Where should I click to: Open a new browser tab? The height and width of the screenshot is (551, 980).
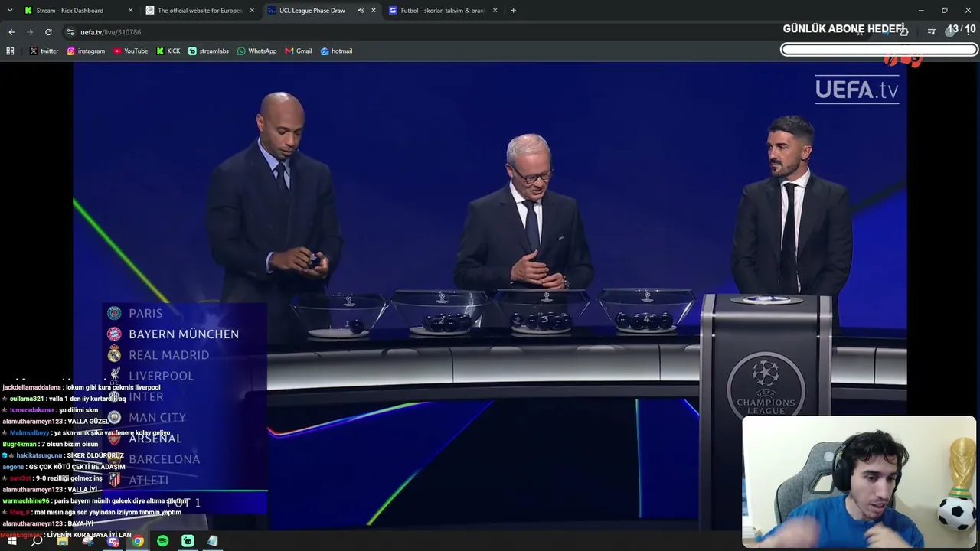(x=513, y=11)
